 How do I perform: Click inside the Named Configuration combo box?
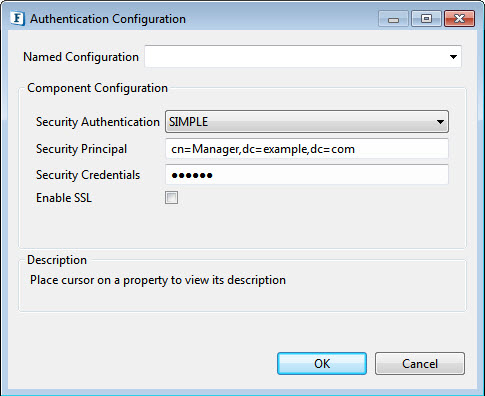pyautogui.click(x=303, y=57)
